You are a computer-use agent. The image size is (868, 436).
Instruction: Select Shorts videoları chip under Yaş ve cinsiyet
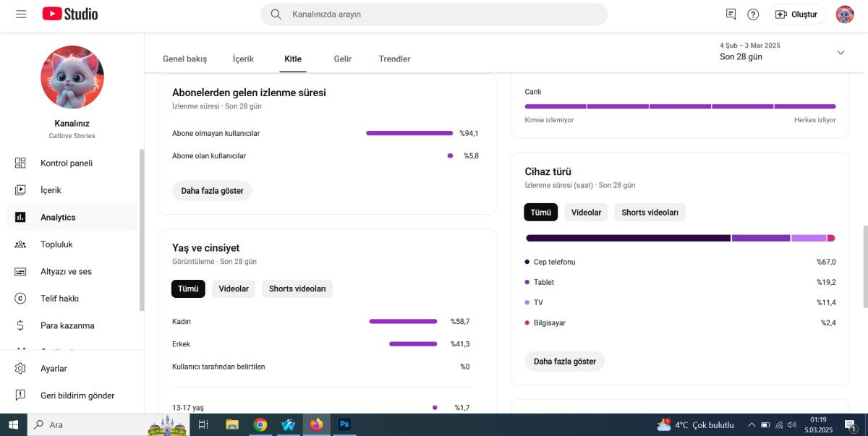pyautogui.click(x=297, y=289)
